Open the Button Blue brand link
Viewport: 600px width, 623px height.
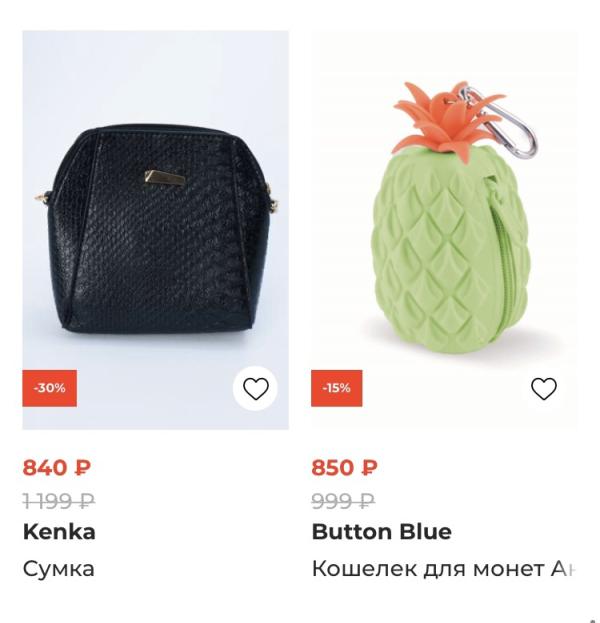pos(381,532)
